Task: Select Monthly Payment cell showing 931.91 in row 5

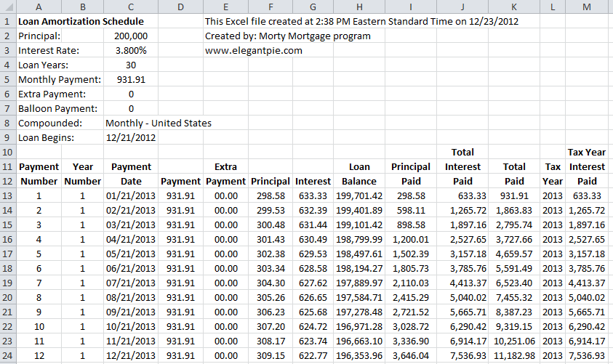Action: coord(131,80)
